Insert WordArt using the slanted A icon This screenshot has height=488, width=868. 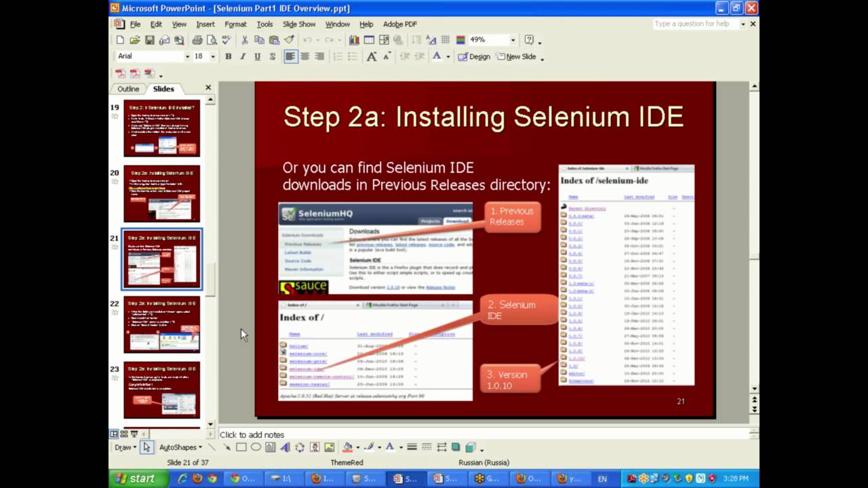(x=285, y=447)
